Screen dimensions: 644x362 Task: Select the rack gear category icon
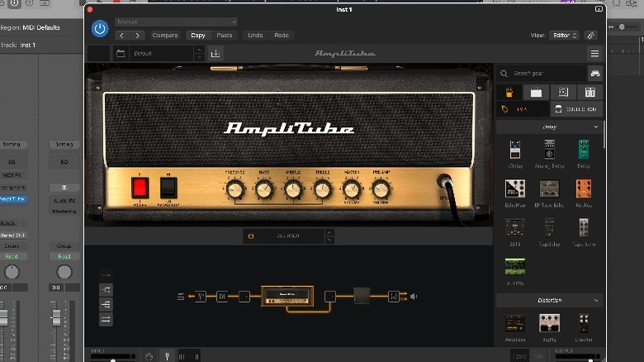590,92
